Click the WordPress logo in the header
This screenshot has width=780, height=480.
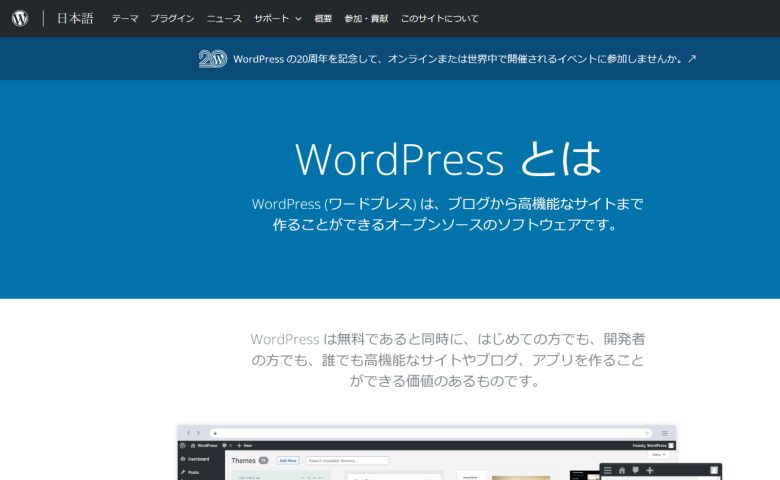point(20,18)
